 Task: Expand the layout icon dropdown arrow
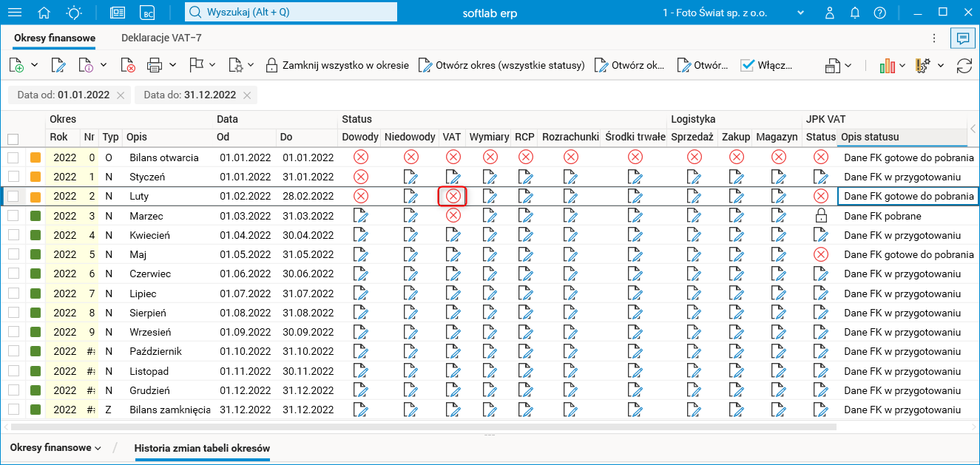click(x=848, y=65)
